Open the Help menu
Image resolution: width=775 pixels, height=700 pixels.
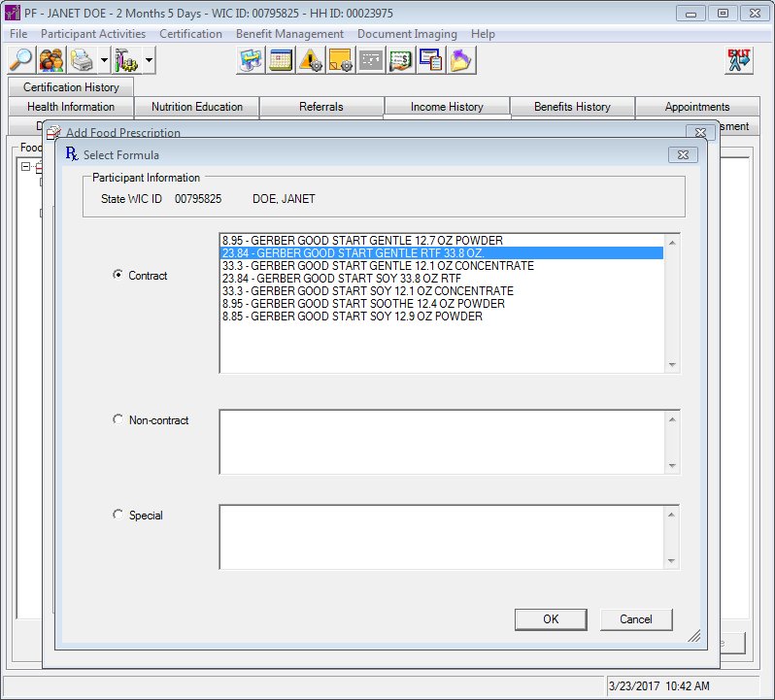(483, 34)
